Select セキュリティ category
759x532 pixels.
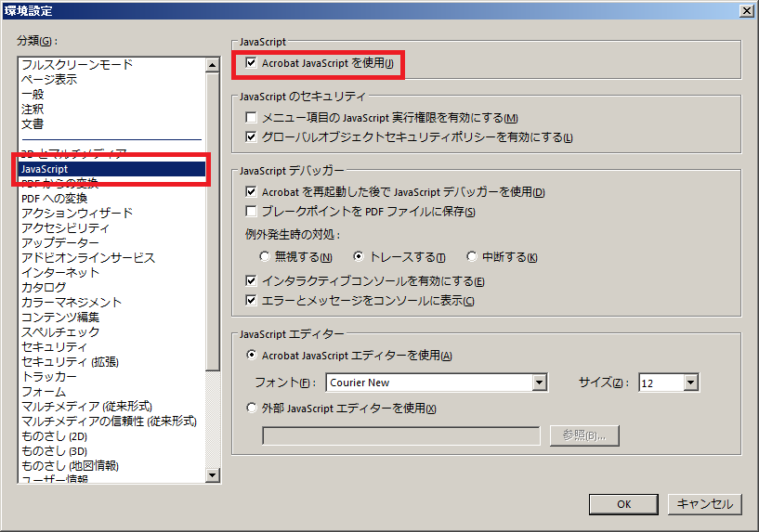pos(54,347)
